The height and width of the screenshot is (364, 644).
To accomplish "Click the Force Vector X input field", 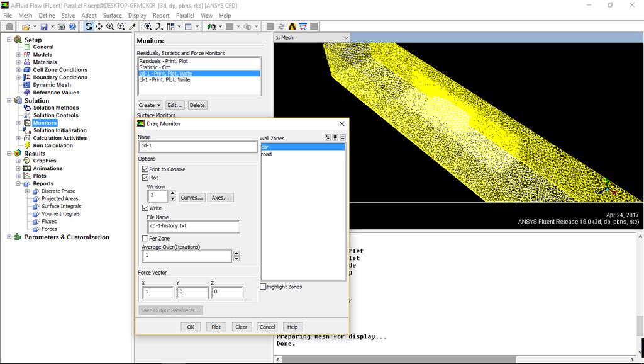I will click(158, 292).
